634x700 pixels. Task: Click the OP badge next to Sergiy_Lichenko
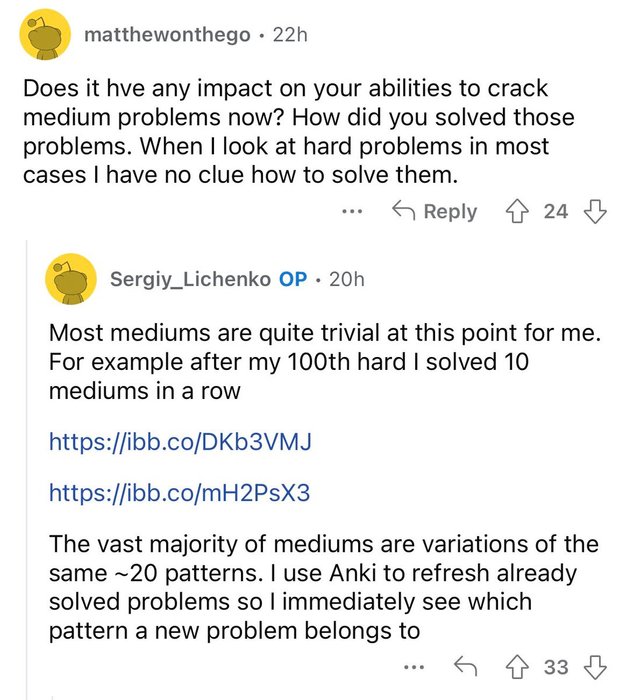[293, 279]
